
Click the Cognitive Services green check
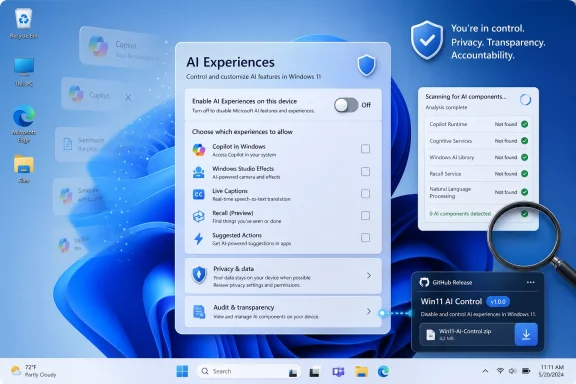525,141
